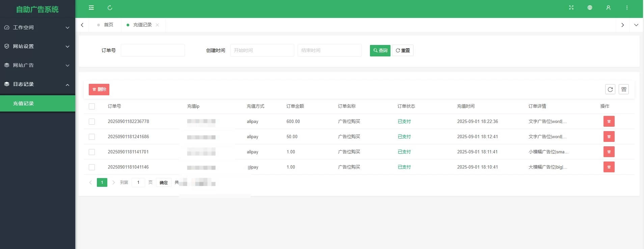
Task: Click the 订单号 column header
Action: (x=114, y=106)
